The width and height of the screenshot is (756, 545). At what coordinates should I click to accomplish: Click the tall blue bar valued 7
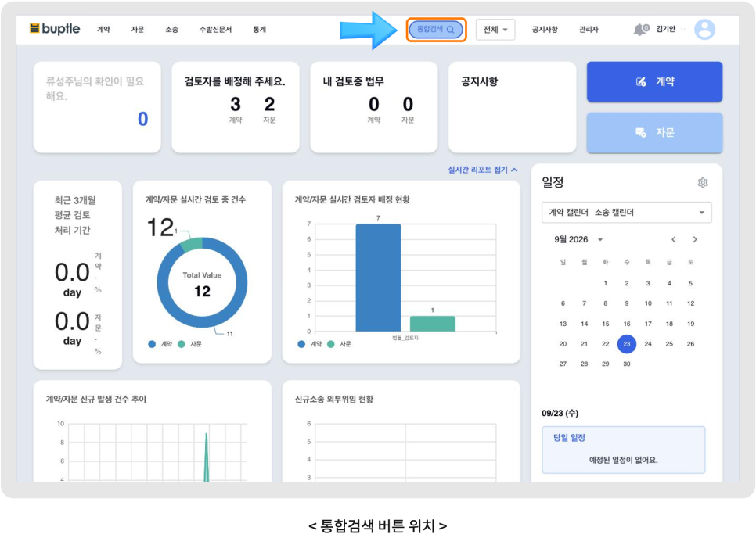tap(378, 278)
